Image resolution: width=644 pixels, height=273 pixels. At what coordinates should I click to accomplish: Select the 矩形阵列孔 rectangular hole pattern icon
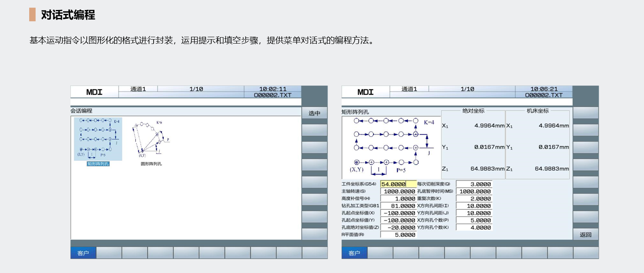click(x=98, y=139)
